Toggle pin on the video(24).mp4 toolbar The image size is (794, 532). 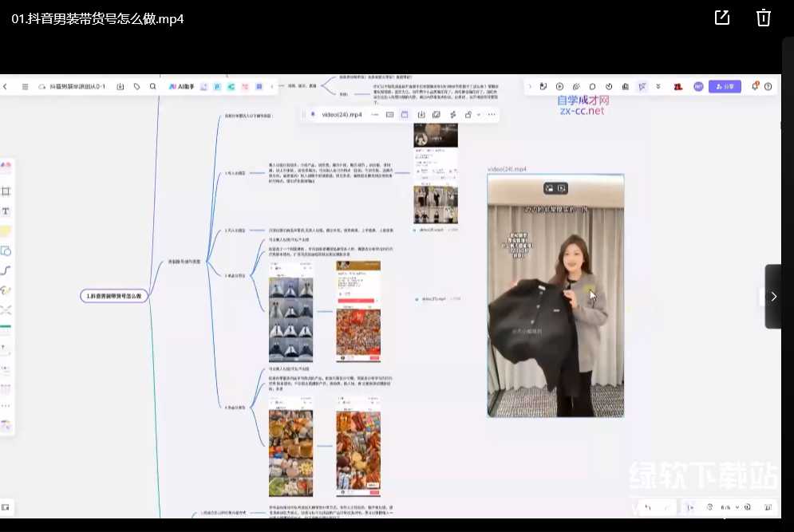coord(312,115)
